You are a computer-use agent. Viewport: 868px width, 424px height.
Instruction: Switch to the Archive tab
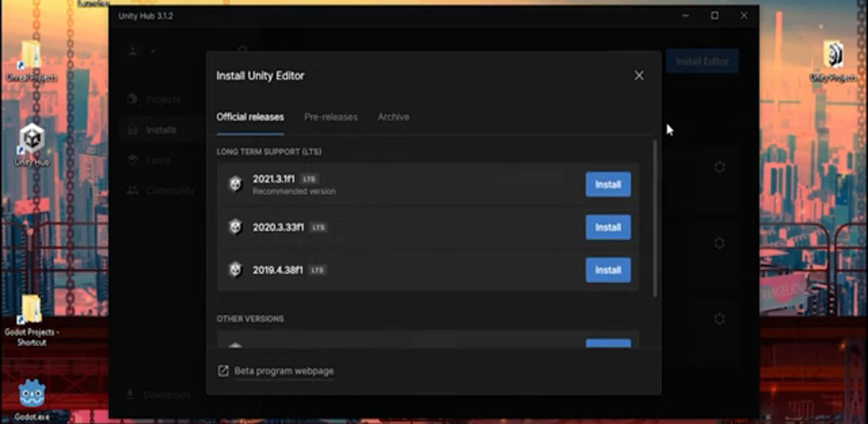click(x=393, y=117)
